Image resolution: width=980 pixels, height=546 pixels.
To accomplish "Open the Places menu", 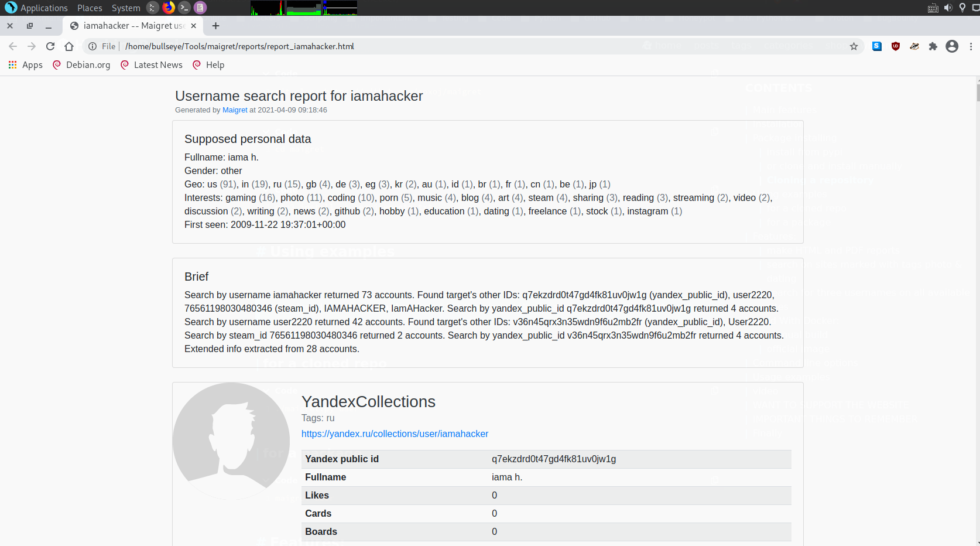I will [x=90, y=8].
